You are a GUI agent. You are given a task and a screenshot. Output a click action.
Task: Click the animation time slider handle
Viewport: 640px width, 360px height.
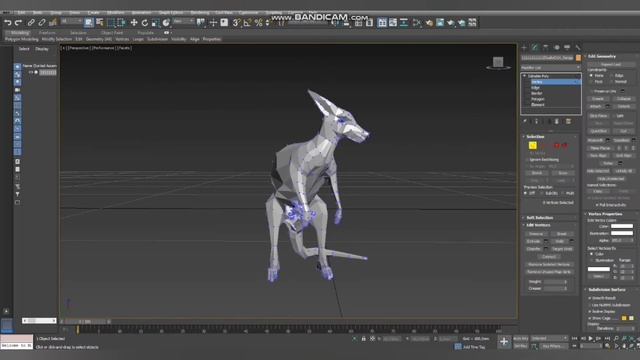85,322
